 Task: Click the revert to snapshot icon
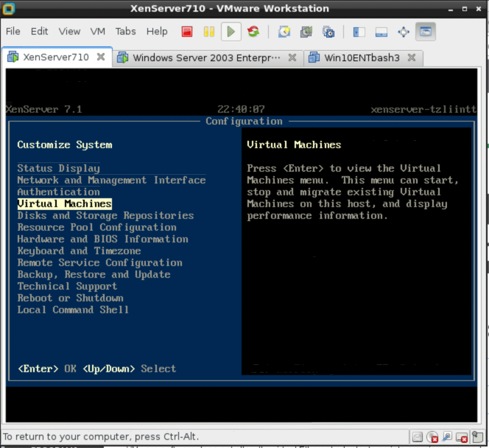(306, 32)
